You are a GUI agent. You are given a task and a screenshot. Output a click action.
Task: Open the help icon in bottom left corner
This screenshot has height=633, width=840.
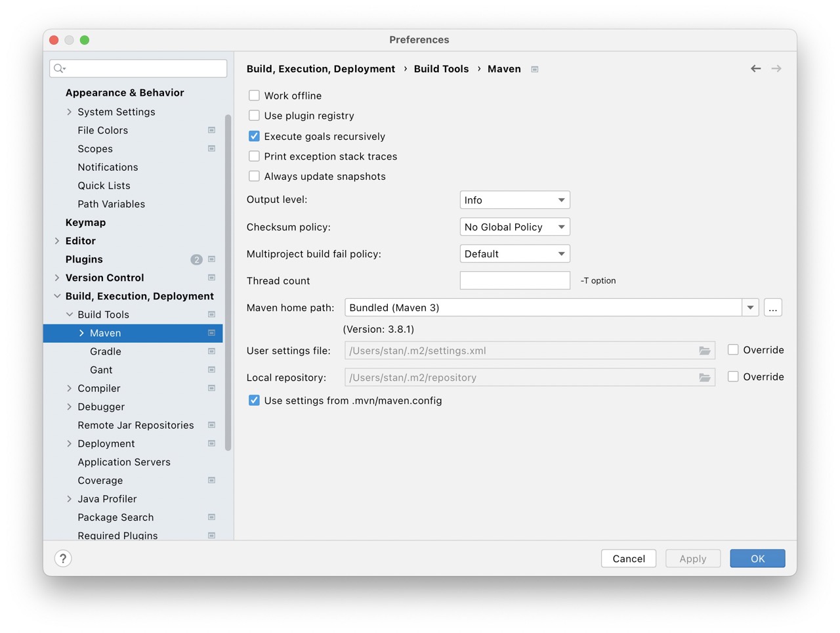[x=63, y=558]
